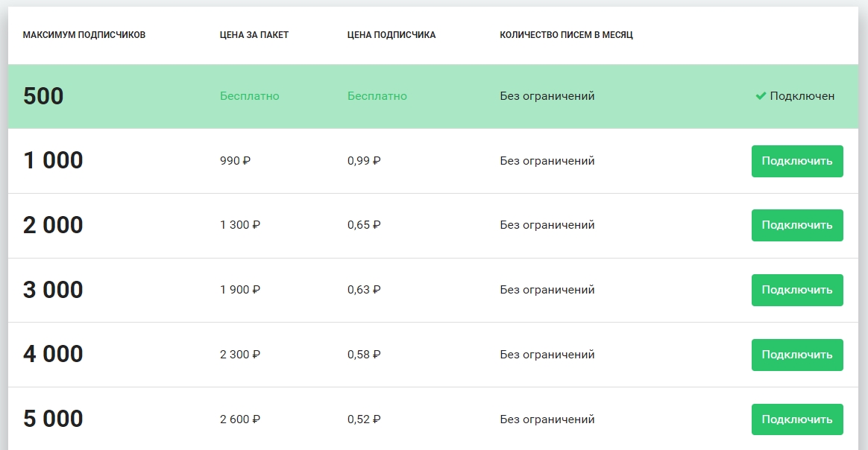This screenshot has height=450, width=868.
Task: Click the green checkmark next to Подключен
Action: pyautogui.click(x=761, y=96)
